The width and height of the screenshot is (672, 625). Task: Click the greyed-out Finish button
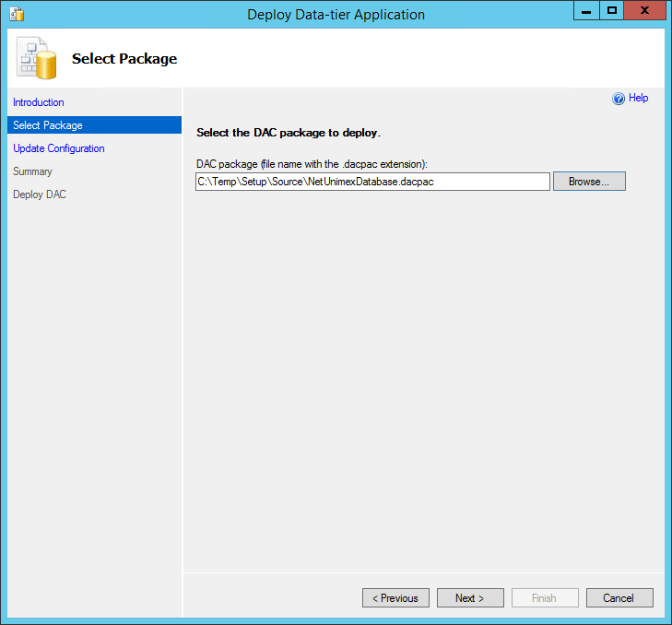click(545, 598)
